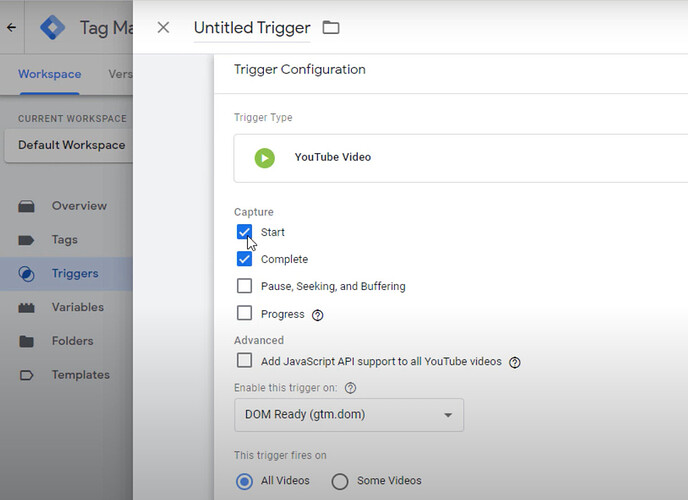The image size is (688, 500).
Task: Open help icon for JavaScript API support
Action: click(x=514, y=362)
